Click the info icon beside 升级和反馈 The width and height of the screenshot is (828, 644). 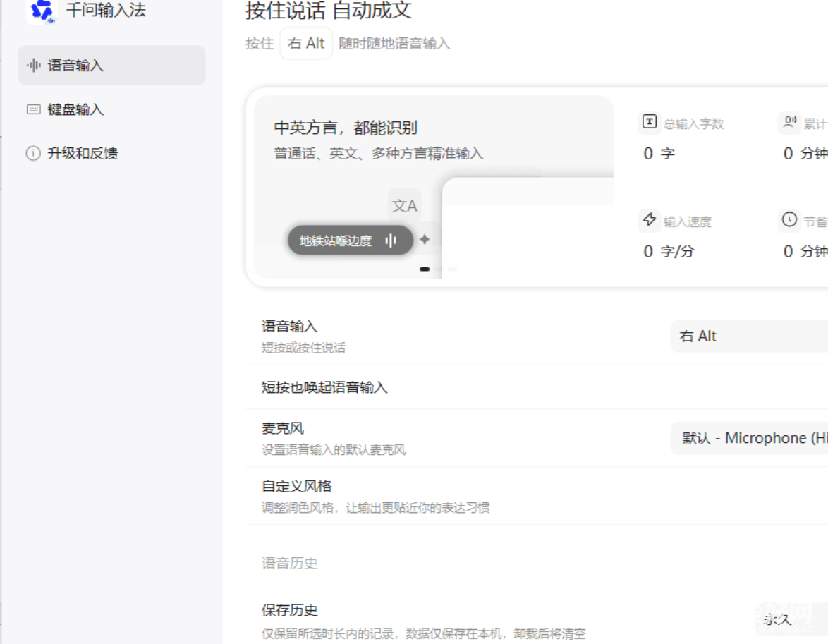point(33,153)
